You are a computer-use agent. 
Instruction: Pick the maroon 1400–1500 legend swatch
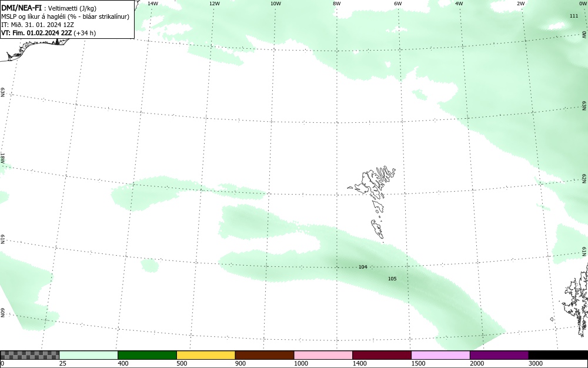click(382, 355)
